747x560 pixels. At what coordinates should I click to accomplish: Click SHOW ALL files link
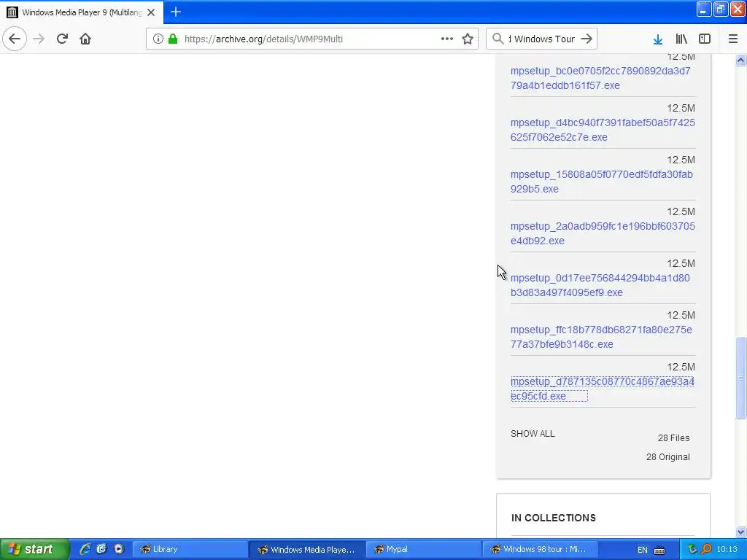[533, 434]
